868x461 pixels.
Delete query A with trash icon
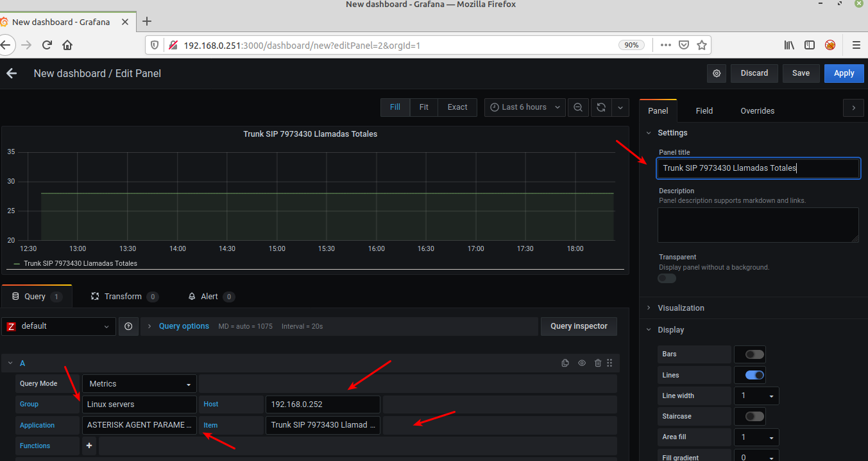point(598,363)
